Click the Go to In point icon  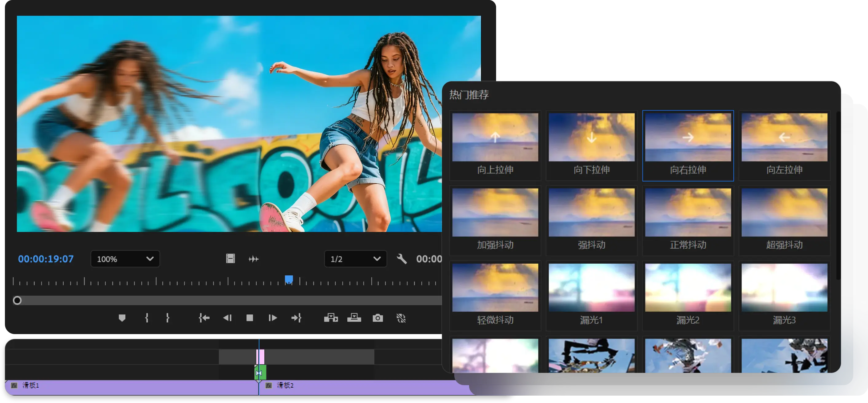(x=204, y=318)
